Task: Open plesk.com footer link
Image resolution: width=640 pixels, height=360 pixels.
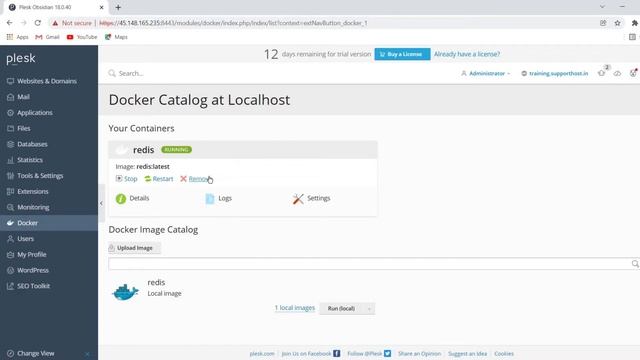Action: point(262,353)
